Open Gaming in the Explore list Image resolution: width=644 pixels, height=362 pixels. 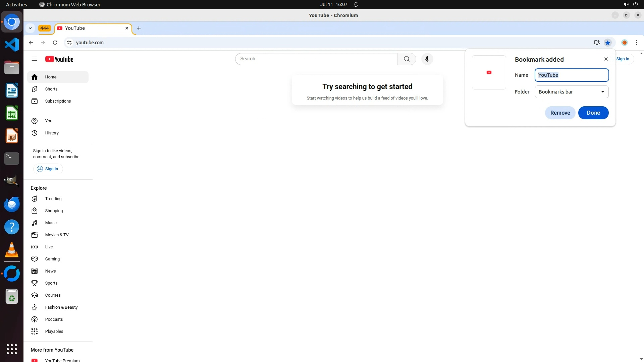(52, 259)
